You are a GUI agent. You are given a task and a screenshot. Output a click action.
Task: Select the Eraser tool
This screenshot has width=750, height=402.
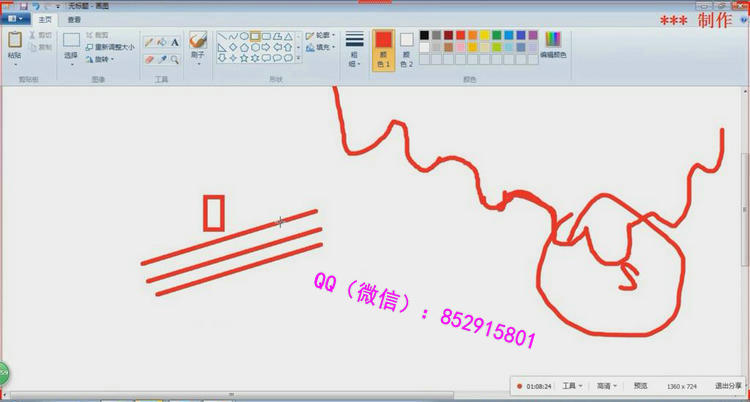coord(149,59)
